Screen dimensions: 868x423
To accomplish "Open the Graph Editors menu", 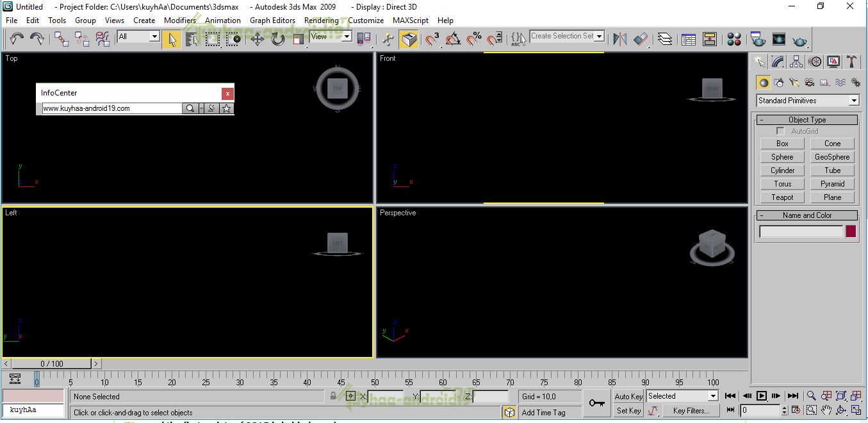I will pyautogui.click(x=273, y=21).
